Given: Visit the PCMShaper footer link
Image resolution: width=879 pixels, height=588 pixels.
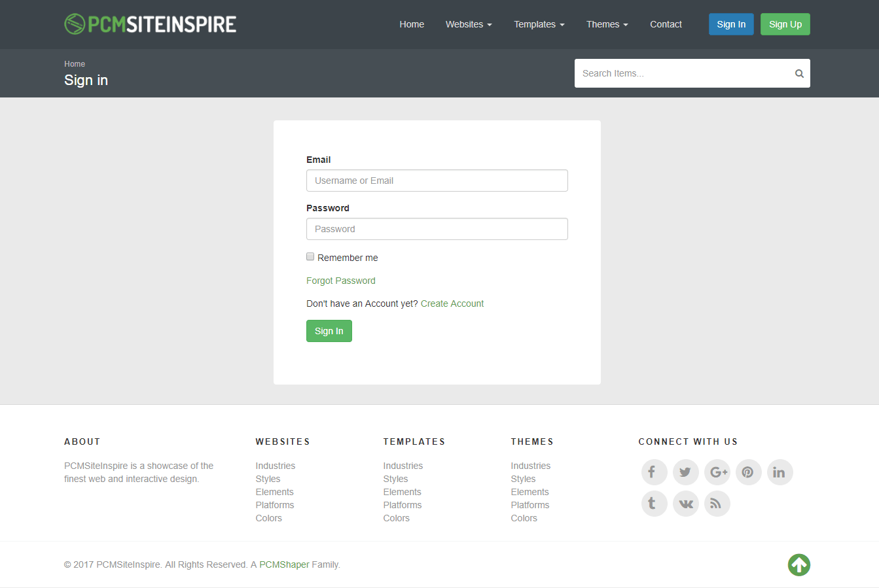Looking at the screenshot, I should (284, 564).
